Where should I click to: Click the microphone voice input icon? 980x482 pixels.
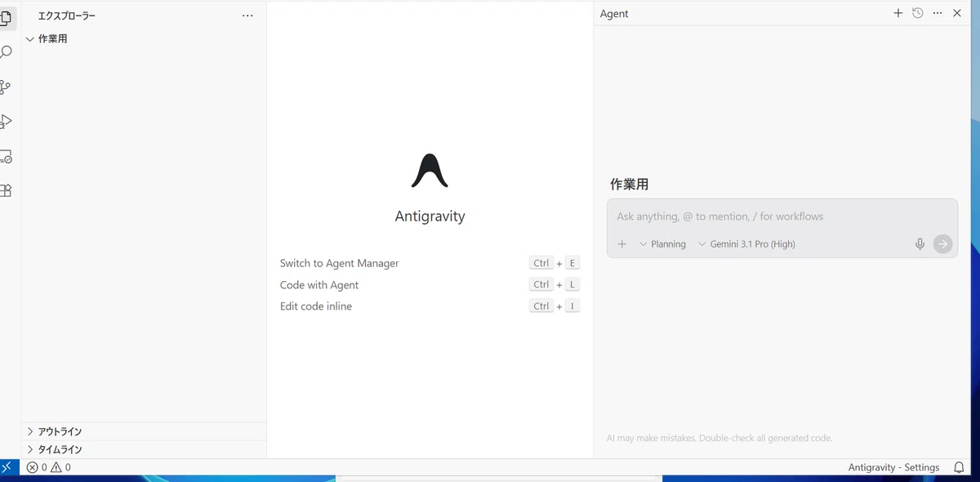920,243
